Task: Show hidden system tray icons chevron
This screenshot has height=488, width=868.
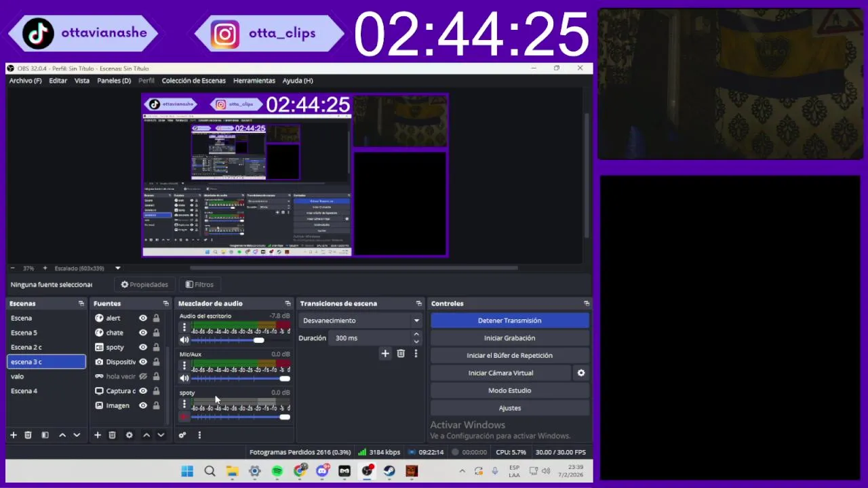Action: pos(462,471)
